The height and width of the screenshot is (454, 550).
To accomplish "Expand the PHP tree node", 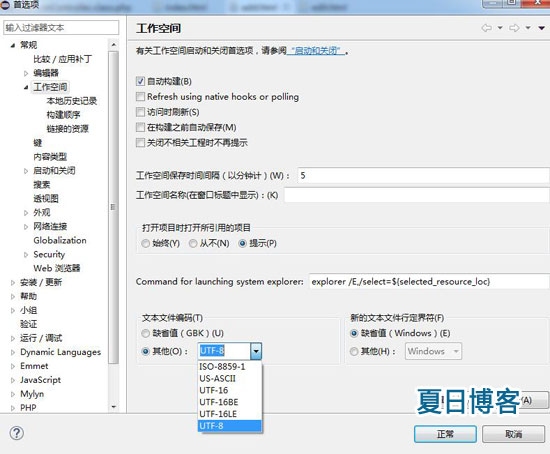I will coord(13,408).
